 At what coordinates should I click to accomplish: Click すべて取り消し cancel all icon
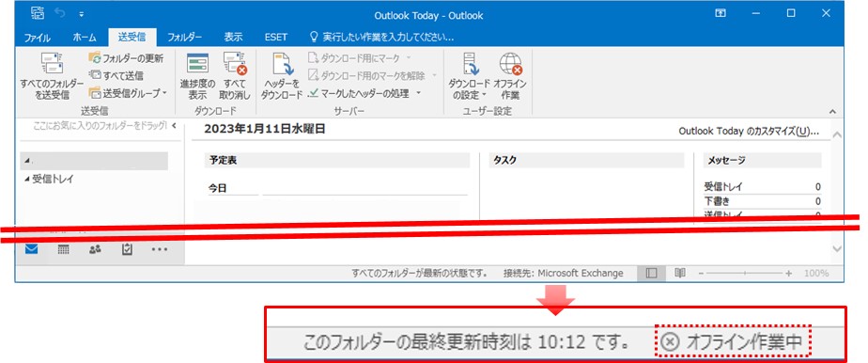coord(235,76)
